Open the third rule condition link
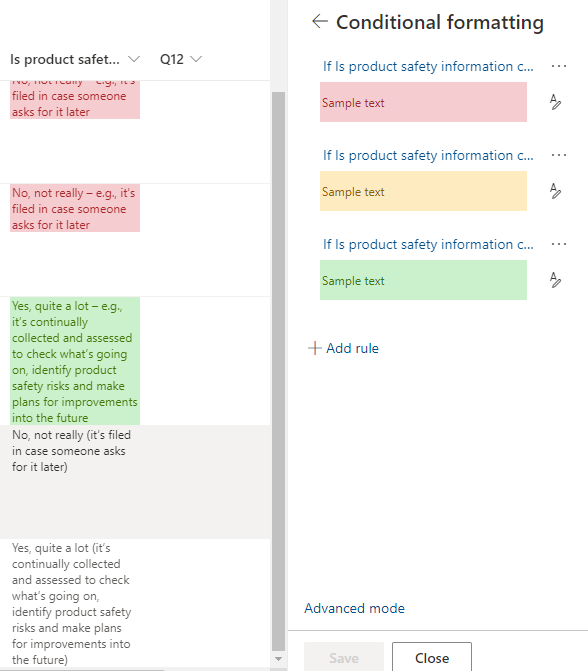 pyautogui.click(x=428, y=244)
